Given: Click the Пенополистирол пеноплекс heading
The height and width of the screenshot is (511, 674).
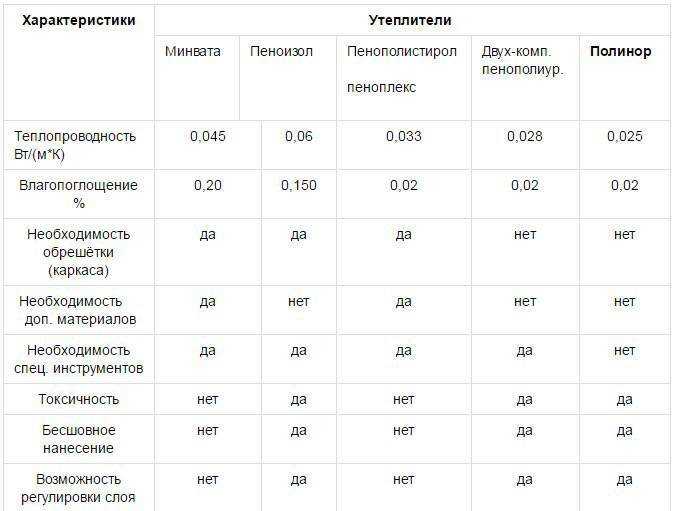Looking at the screenshot, I should pos(401,69).
